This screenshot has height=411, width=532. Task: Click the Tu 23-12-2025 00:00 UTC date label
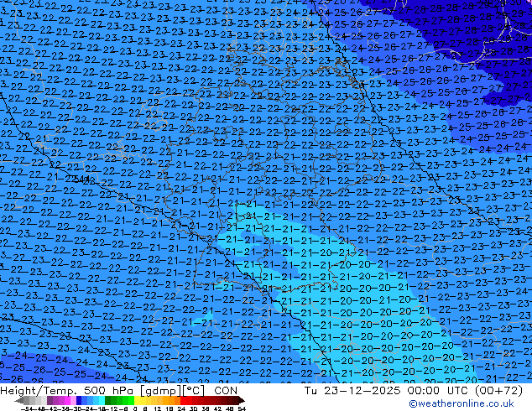tap(389, 391)
